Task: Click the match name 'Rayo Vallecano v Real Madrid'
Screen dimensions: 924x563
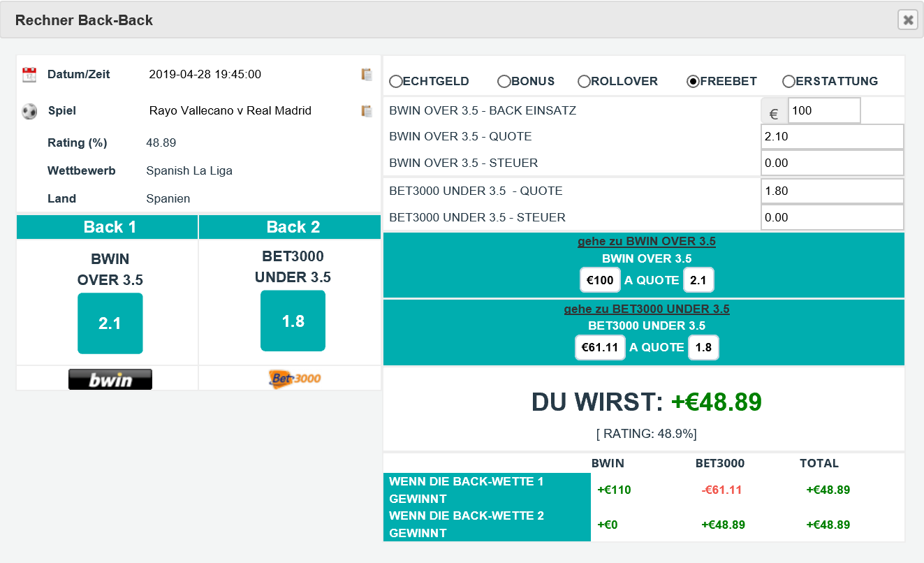Action: click(230, 110)
